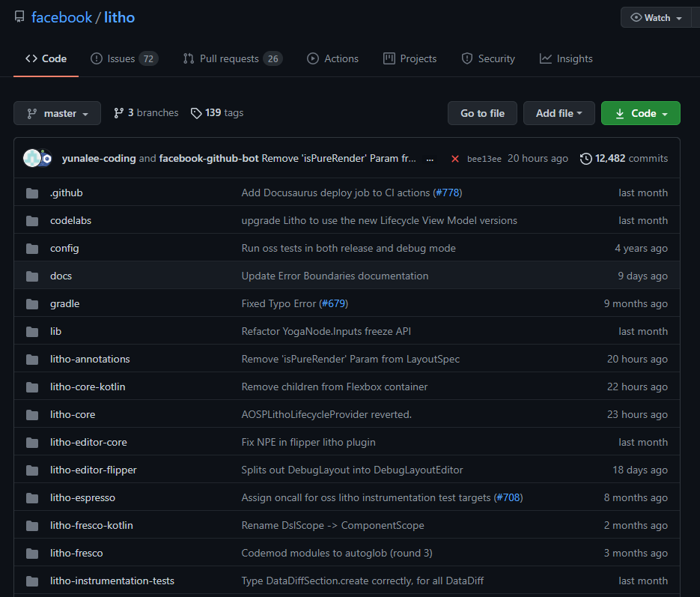Open 'Refactor YogaNode.Inputs freeze API' commit
The height and width of the screenshot is (597, 700).
(x=326, y=331)
